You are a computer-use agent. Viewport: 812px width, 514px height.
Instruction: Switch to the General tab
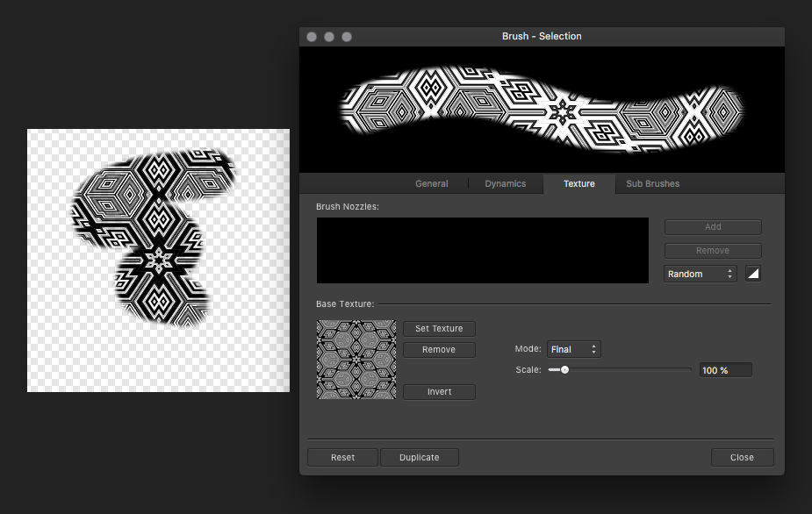(x=431, y=183)
